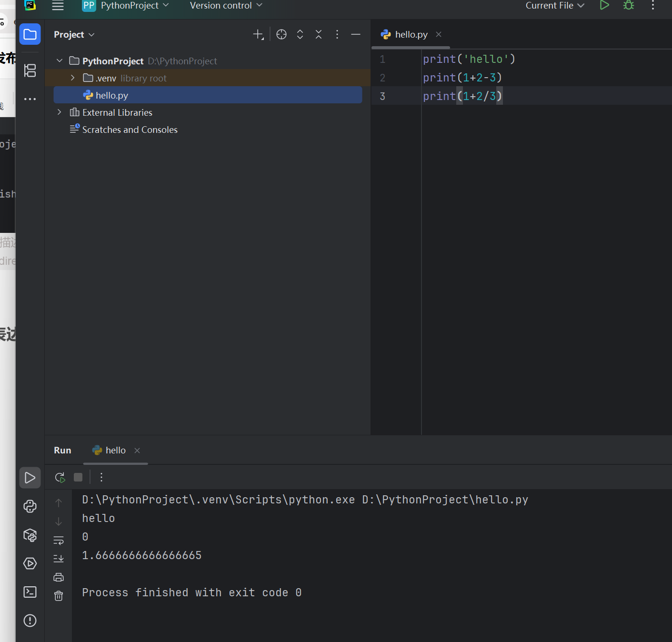
Task: Open more actions menu in top toolbar
Action: click(x=653, y=5)
